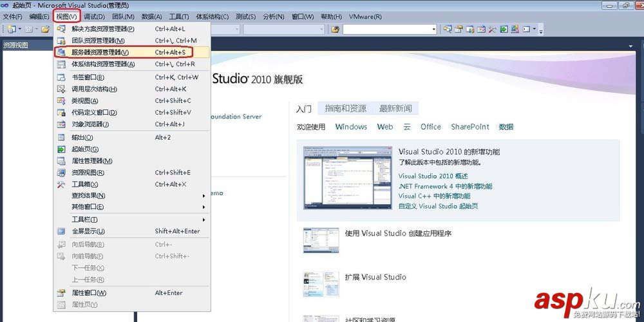Click the Open File folder toolbar icon
This screenshot has width=644, height=322.
pyautogui.click(x=45, y=29)
